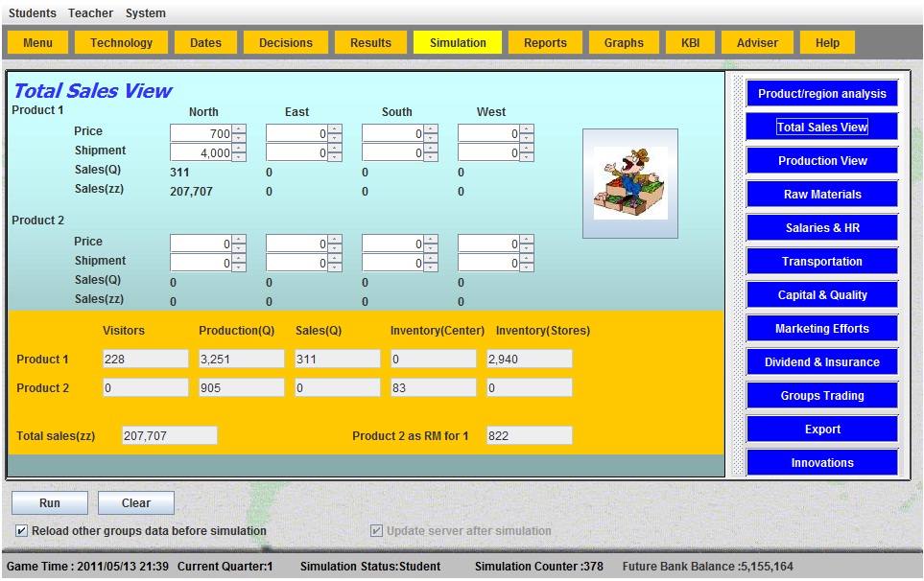Click the farmer market vendor image

(x=630, y=183)
